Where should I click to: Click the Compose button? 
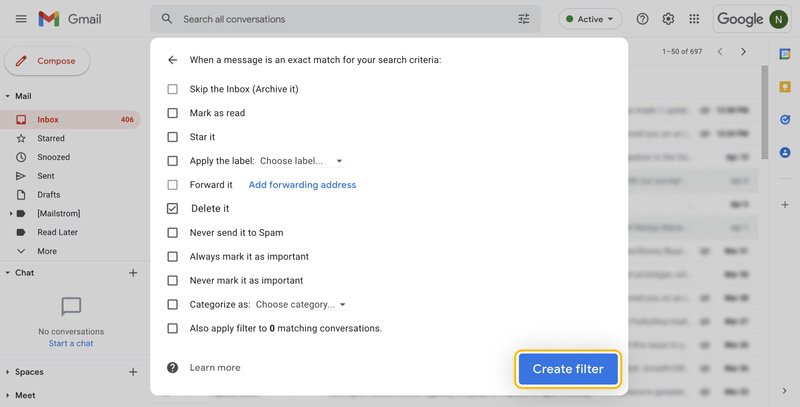47,61
